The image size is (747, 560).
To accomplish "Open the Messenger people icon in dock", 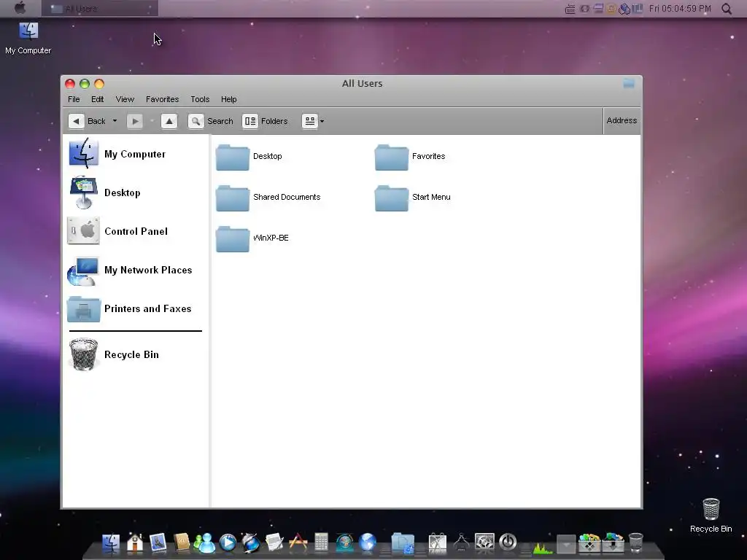I will click(x=204, y=542).
